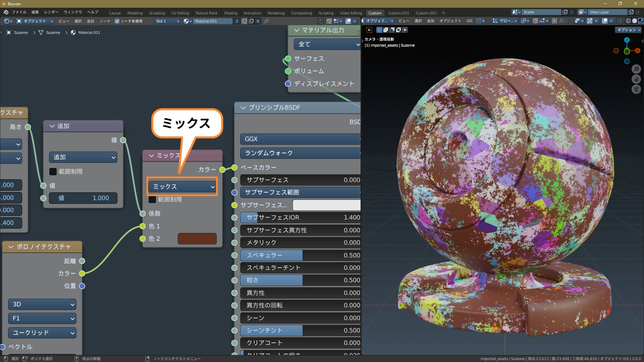Click the new scene icon beside Scene
This screenshot has height=362, width=644.
pos(565,12)
